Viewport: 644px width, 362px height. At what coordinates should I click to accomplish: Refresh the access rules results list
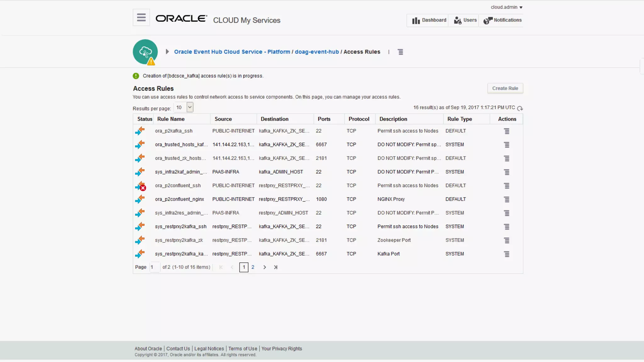click(x=520, y=108)
